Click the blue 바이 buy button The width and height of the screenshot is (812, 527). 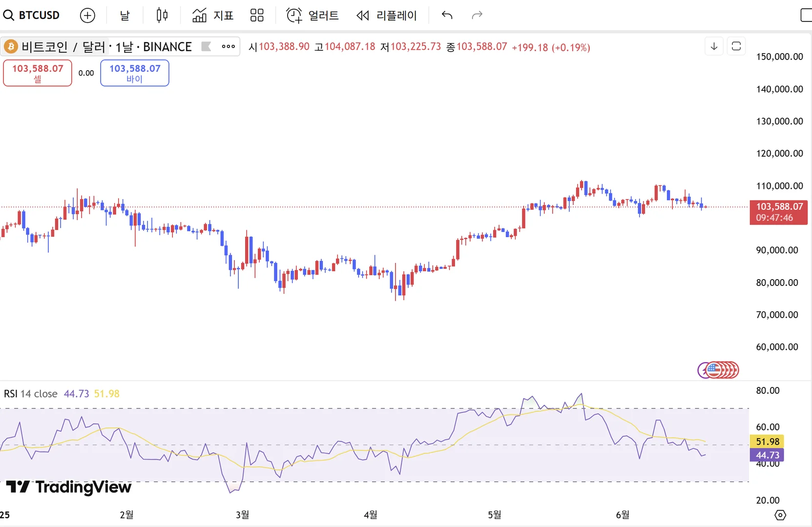pos(135,73)
